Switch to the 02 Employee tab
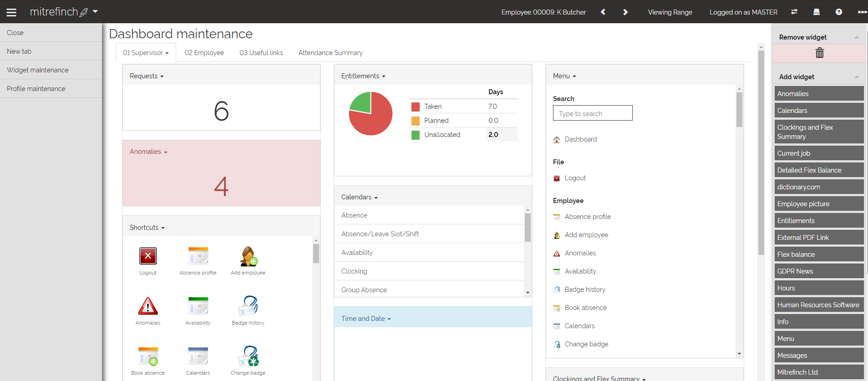 [204, 53]
